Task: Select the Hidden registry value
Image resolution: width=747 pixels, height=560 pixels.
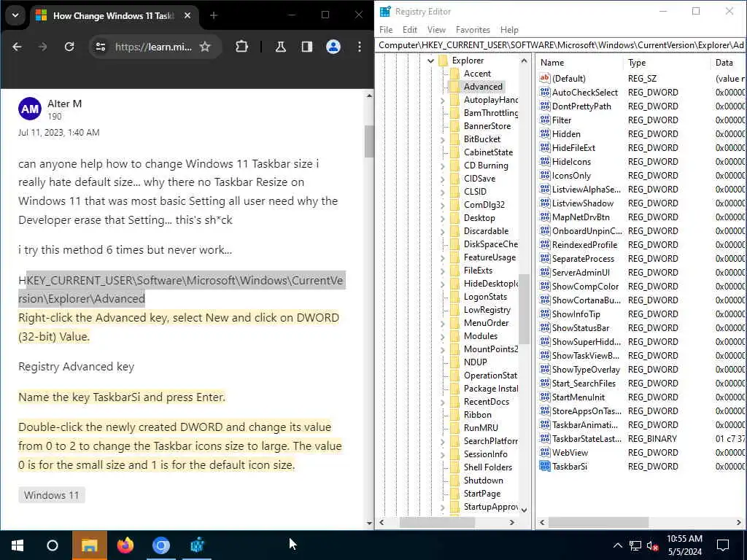Action: pyautogui.click(x=566, y=134)
